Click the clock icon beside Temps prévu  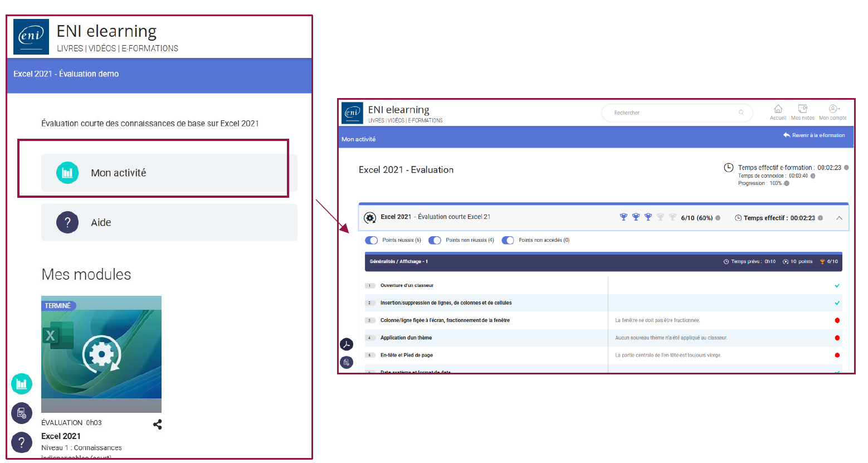pos(726,262)
